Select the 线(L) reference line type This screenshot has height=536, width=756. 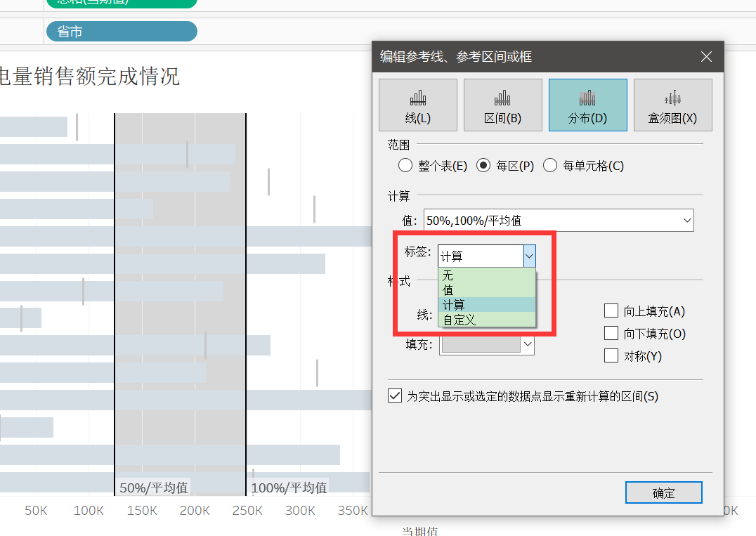coord(417,105)
